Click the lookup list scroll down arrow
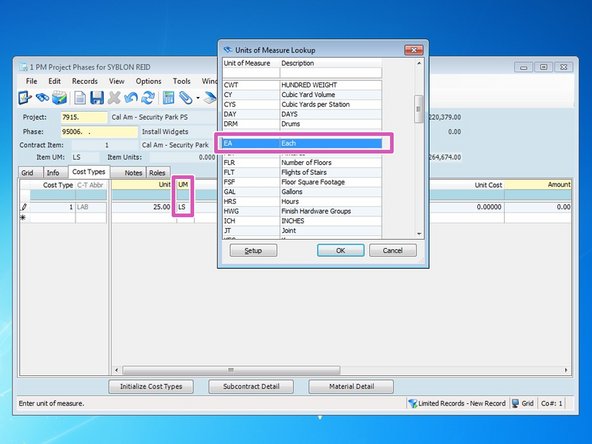The height and width of the screenshot is (444, 592). (419, 234)
